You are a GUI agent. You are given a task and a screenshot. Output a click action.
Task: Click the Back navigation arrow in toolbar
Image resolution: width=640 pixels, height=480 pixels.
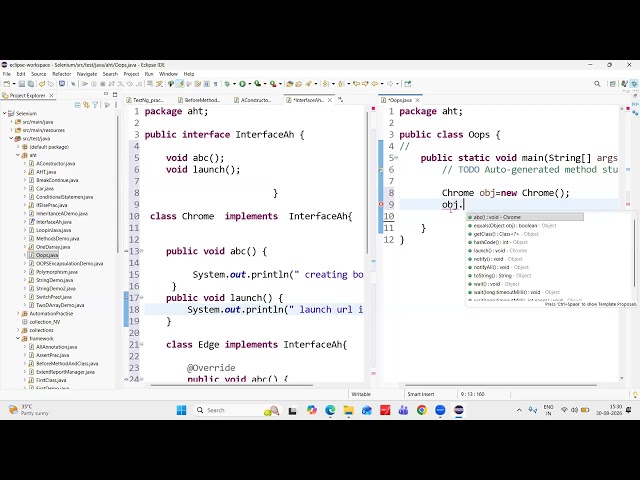374,84
